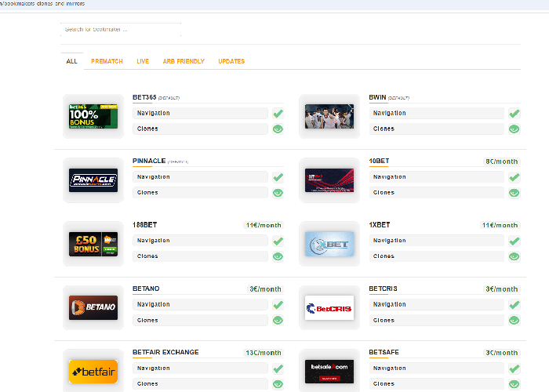Click the Betano Navigation green checkmark
549x392 pixels.
[278, 304]
